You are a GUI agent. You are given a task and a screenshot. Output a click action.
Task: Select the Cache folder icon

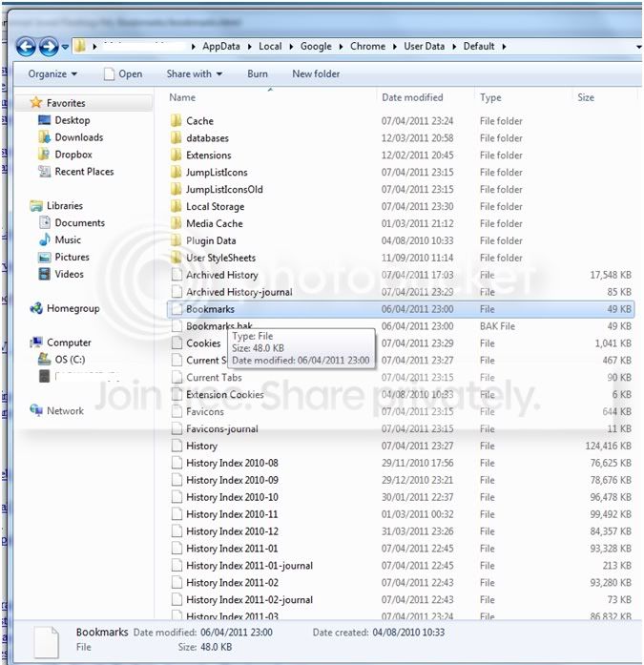[176, 121]
